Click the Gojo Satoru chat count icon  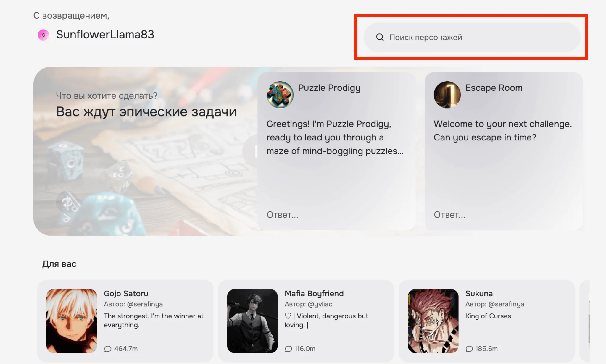click(x=108, y=349)
